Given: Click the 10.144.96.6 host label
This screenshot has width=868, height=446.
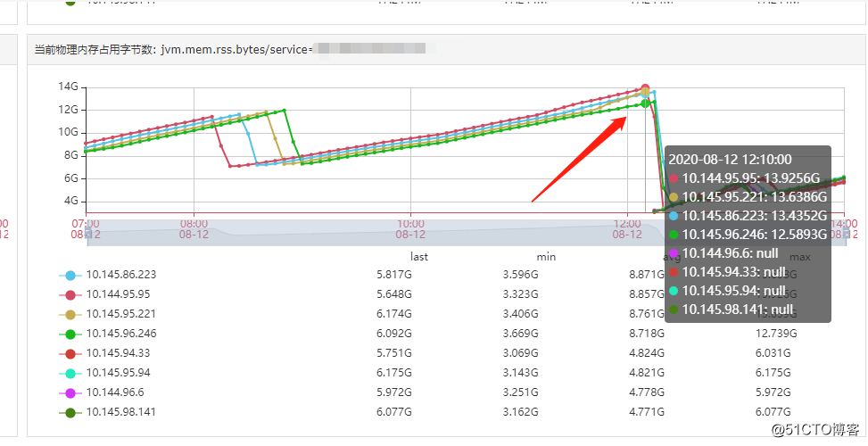Looking at the screenshot, I should pos(115,392).
